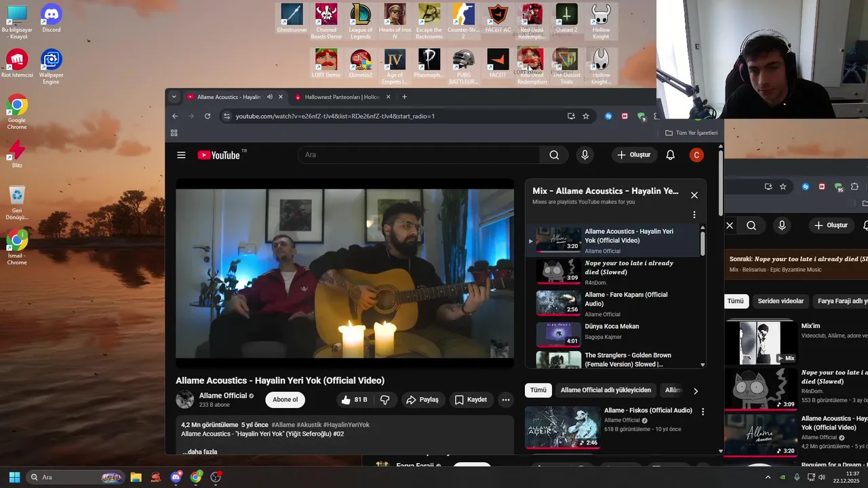868x488 pixels.
Task: Select the FACEIT AC shortcut
Action: point(498,19)
